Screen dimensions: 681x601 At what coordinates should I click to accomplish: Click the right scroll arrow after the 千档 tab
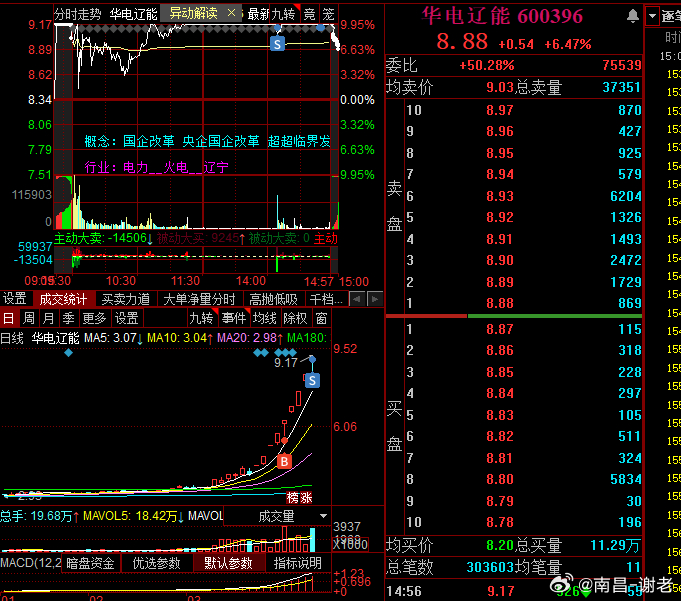tap(375, 299)
